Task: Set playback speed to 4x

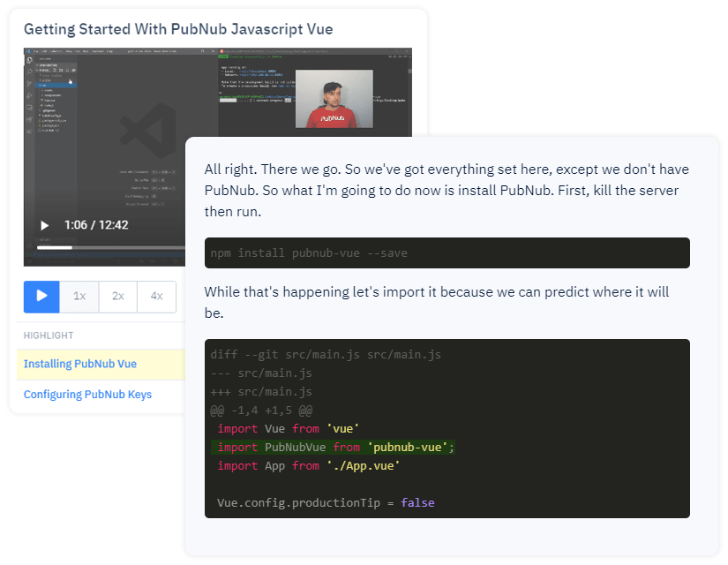Action: (x=156, y=297)
